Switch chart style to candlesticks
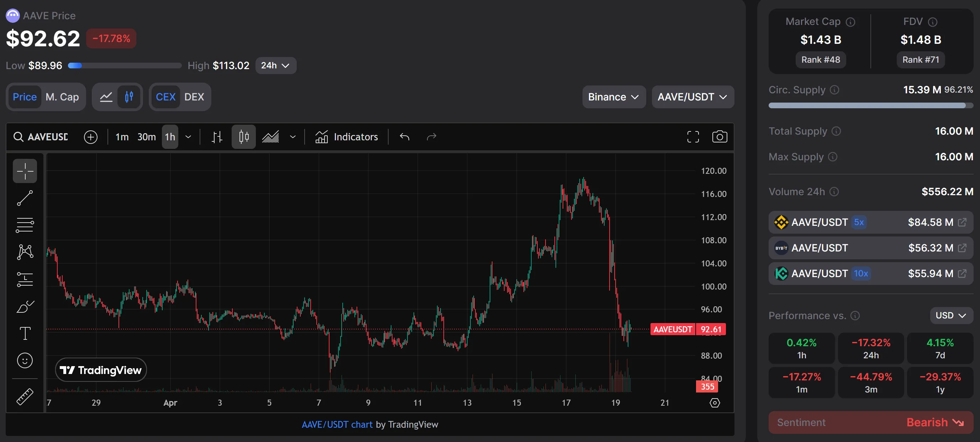This screenshot has width=980, height=442. 243,137
